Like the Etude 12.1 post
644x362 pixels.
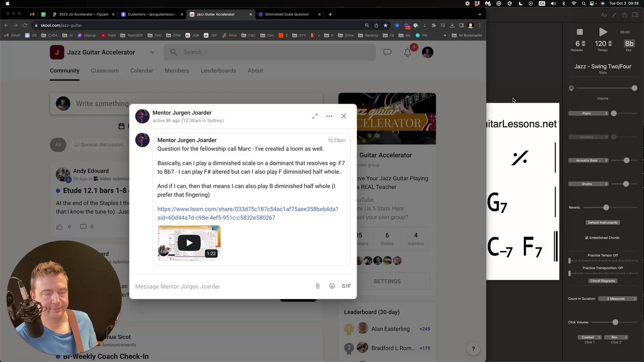click(x=59, y=227)
